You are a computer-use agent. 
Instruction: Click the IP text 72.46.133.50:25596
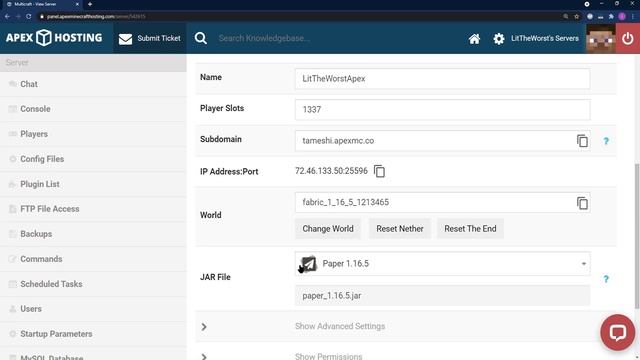tap(331, 171)
